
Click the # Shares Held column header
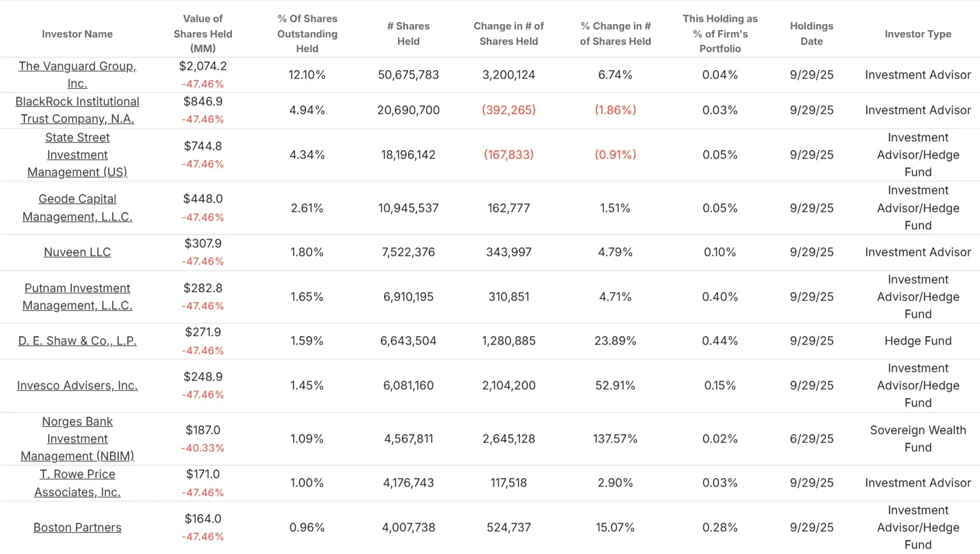(409, 33)
